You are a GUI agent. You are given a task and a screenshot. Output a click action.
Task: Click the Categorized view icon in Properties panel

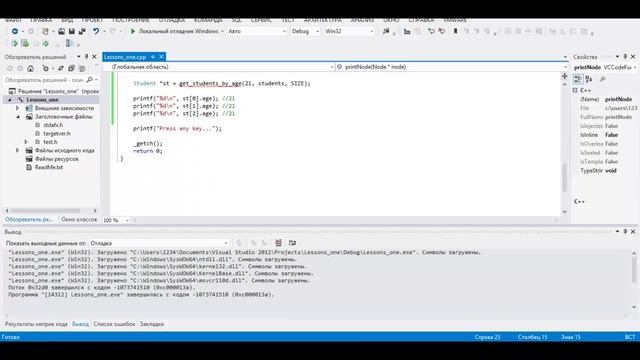pyautogui.click(x=578, y=79)
